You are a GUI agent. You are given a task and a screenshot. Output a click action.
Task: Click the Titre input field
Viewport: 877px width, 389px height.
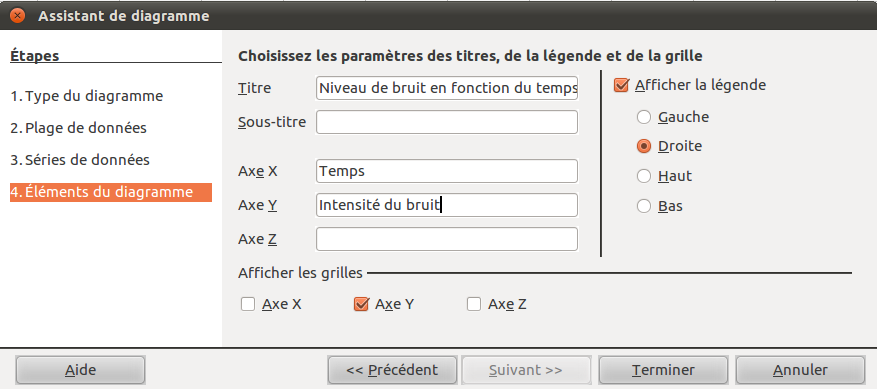[447, 88]
